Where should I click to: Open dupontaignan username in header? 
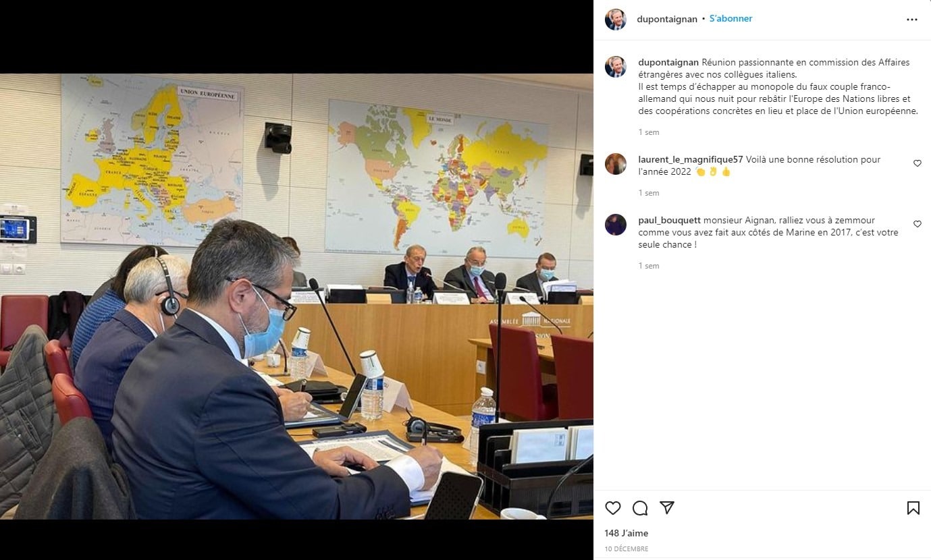pyautogui.click(x=667, y=19)
